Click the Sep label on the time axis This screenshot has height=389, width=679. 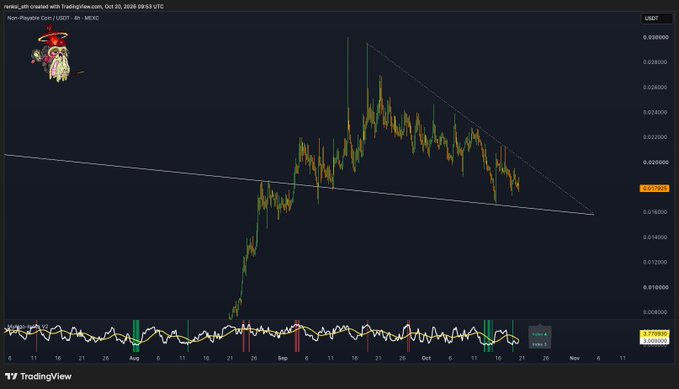pos(283,358)
